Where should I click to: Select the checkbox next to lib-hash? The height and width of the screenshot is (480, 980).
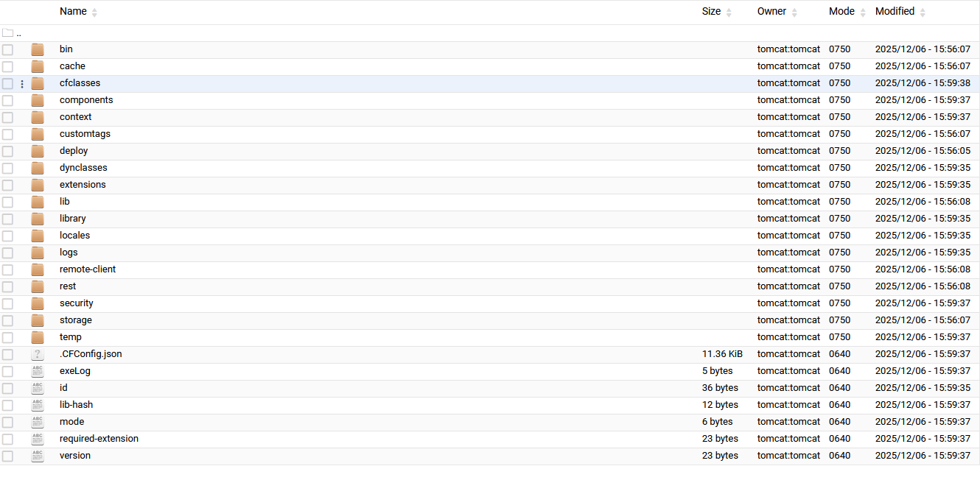click(7, 405)
